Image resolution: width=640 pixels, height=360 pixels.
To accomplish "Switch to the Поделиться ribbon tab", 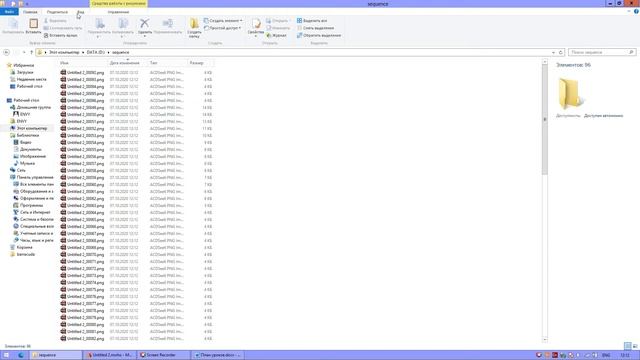I will coord(57,12).
